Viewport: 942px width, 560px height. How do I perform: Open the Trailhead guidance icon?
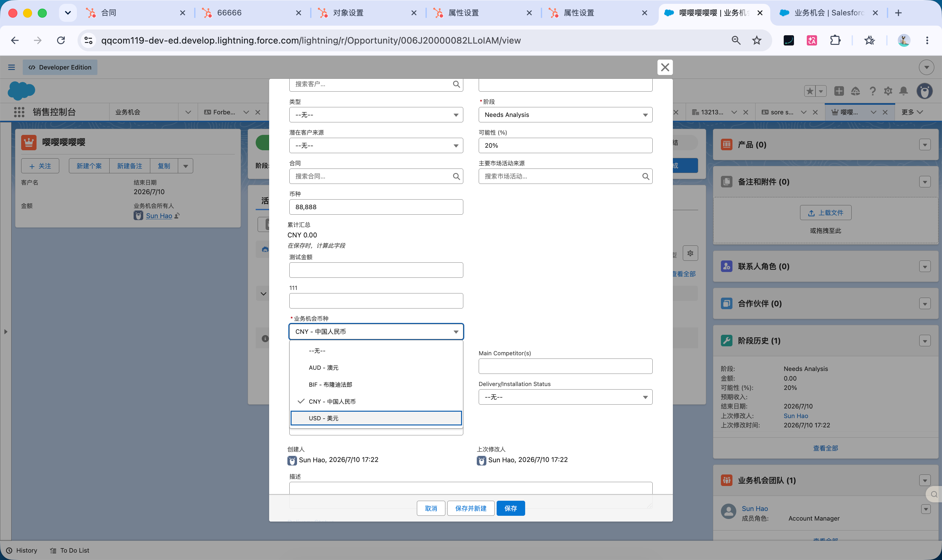(855, 91)
